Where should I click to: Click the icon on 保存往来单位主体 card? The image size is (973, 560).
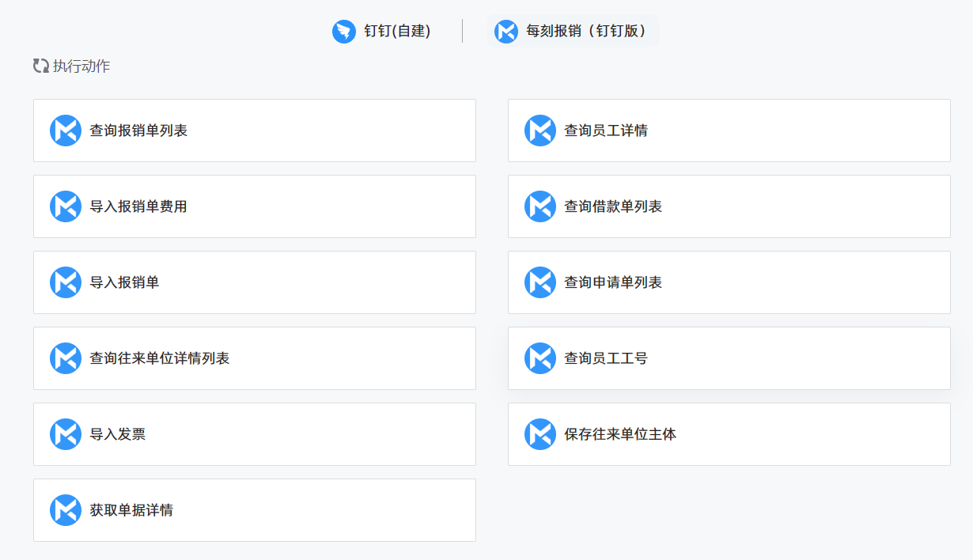(x=540, y=434)
